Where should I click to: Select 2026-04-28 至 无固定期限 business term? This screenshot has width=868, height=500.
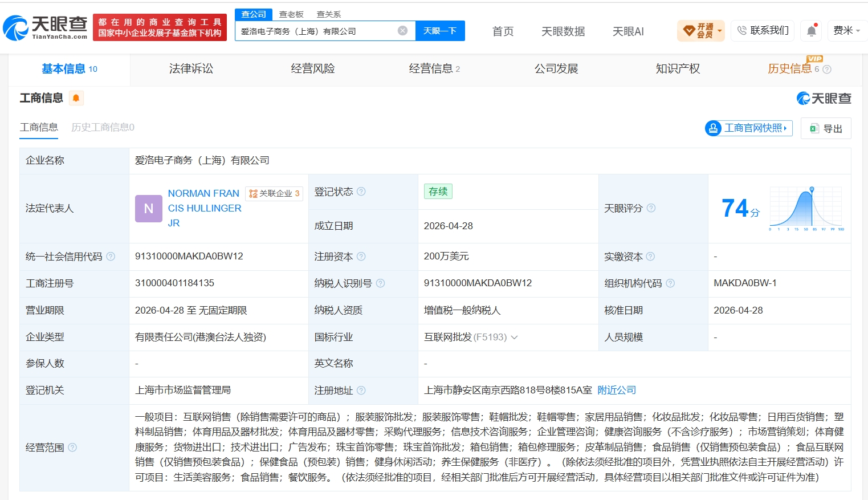[x=191, y=311]
